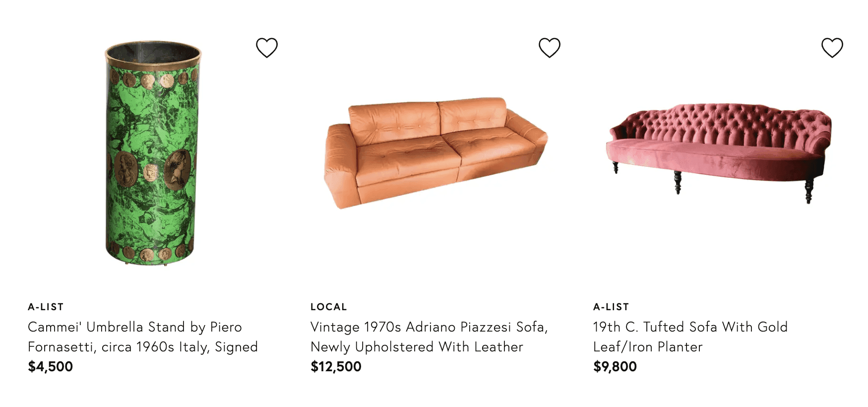Open the Fornasetti umbrella stand product page
This screenshot has width=868, height=407.
tap(142, 337)
